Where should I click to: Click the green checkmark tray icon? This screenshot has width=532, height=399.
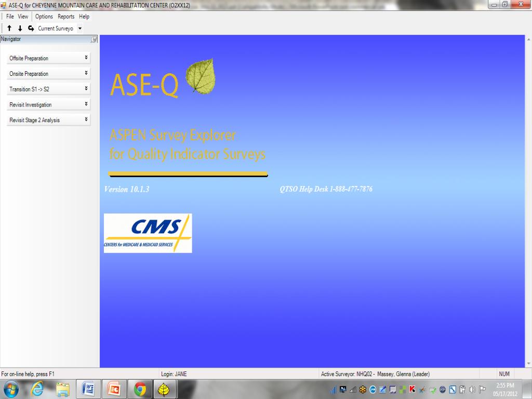pyautogui.click(x=432, y=390)
